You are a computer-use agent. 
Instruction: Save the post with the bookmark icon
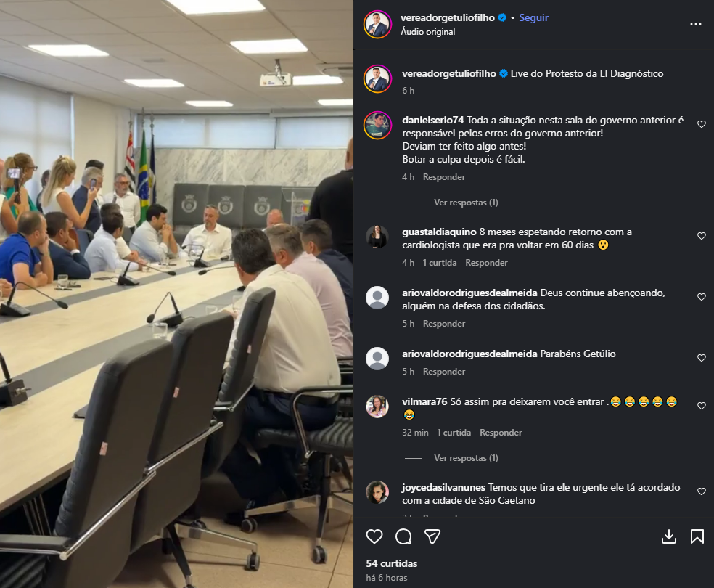pyautogui.click(x=697, y=536)
